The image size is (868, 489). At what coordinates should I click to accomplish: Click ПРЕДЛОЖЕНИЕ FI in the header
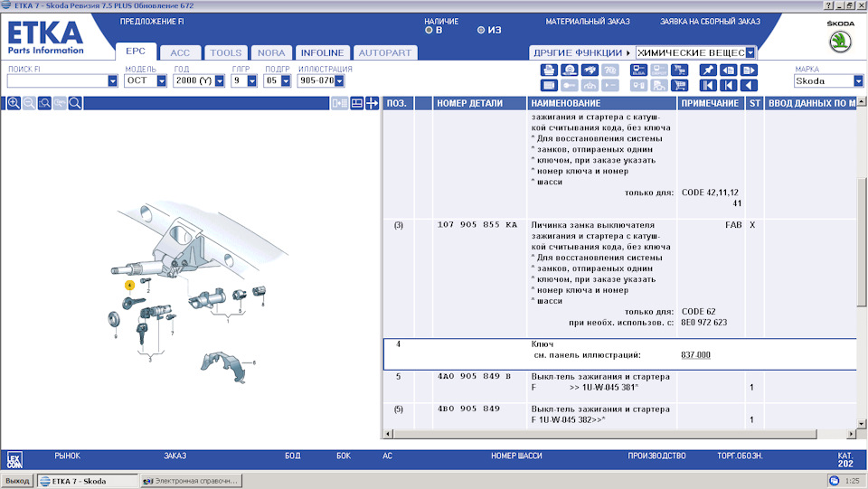tap(152, 22)
